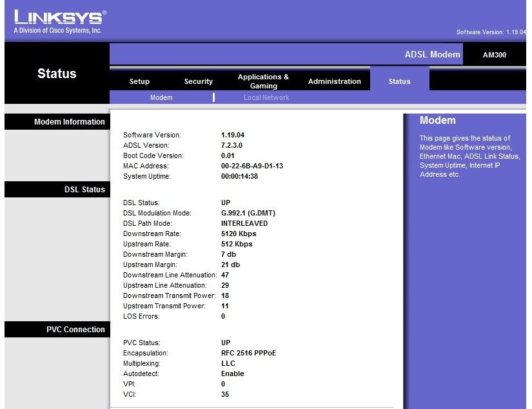
Task: Go to the Administration tab
Action: pyautogui.click(x=334, y=81)
